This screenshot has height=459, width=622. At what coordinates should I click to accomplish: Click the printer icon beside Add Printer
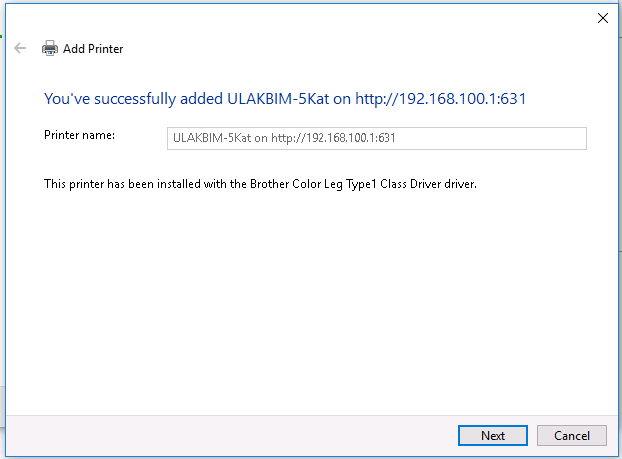(50, 48)
